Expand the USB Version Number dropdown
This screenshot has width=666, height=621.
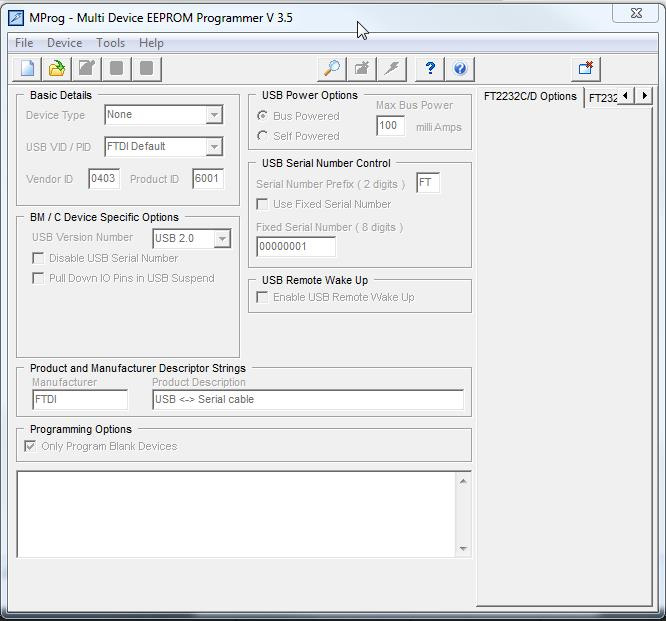pos(222,239)
